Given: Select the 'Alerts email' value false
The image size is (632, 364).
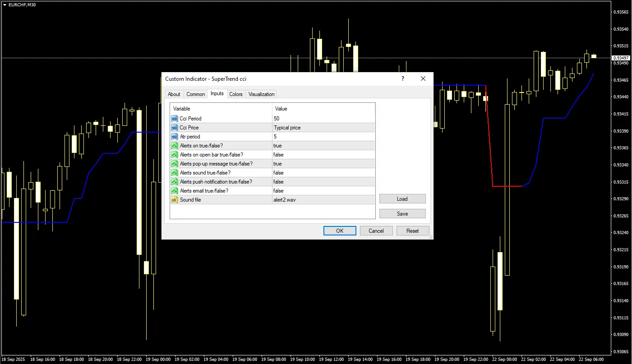Looking at the screenshot, I should coord(323,191).
